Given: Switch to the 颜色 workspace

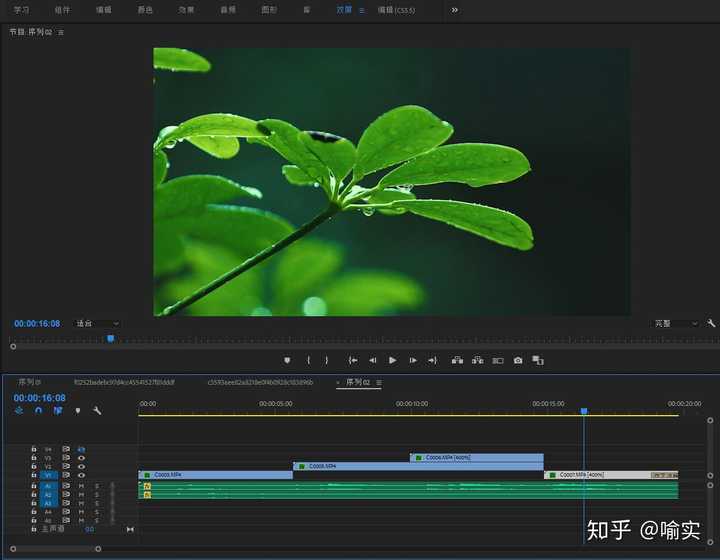Looking at the screenshot, I should click(145, 10).
